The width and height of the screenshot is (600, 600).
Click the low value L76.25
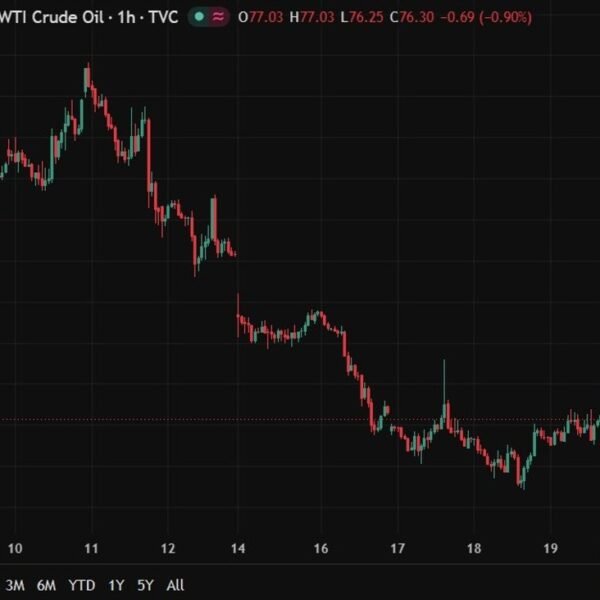click(x=362, y=17)
